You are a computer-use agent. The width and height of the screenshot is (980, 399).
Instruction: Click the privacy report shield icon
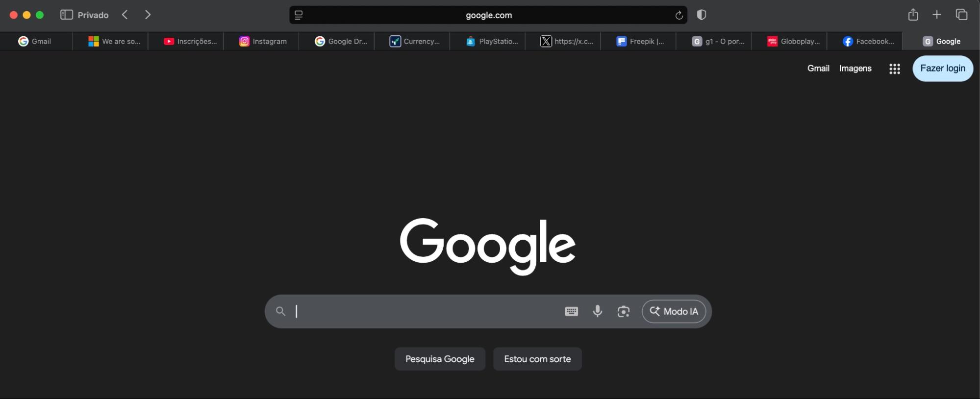click(x=702, y=15)
